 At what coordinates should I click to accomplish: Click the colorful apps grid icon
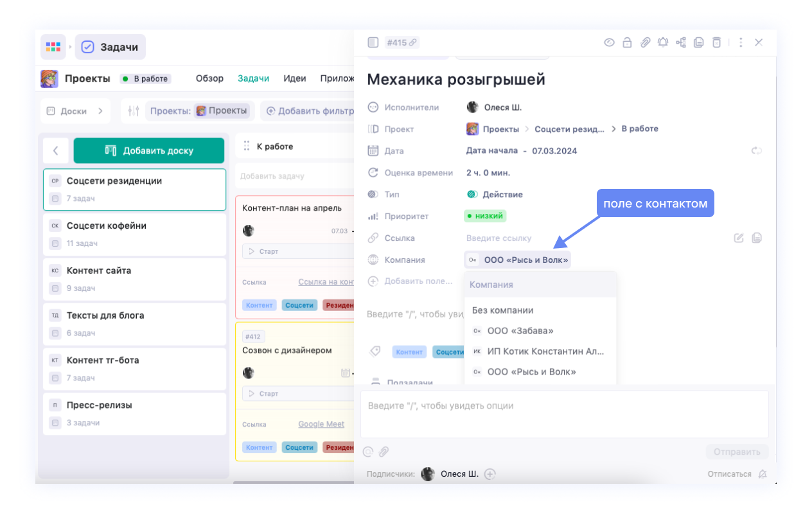53,47
